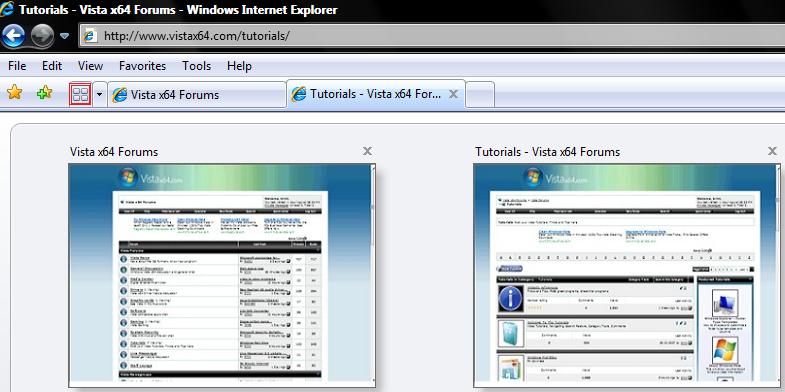Open the File menu
This screenshot has height=392, width=785.
[17, 66]
